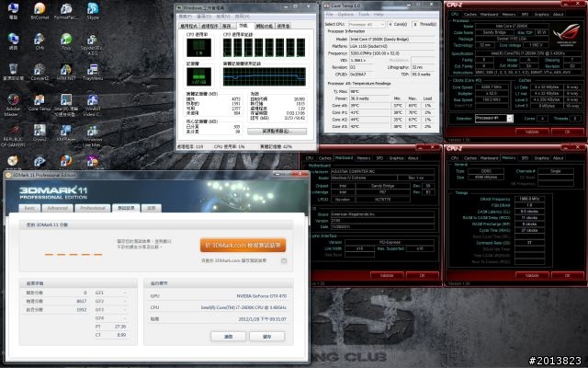This screenshot has height=368, width=588.
Task: Open the Options menu in Core Temp
Action: coord(345,15)
